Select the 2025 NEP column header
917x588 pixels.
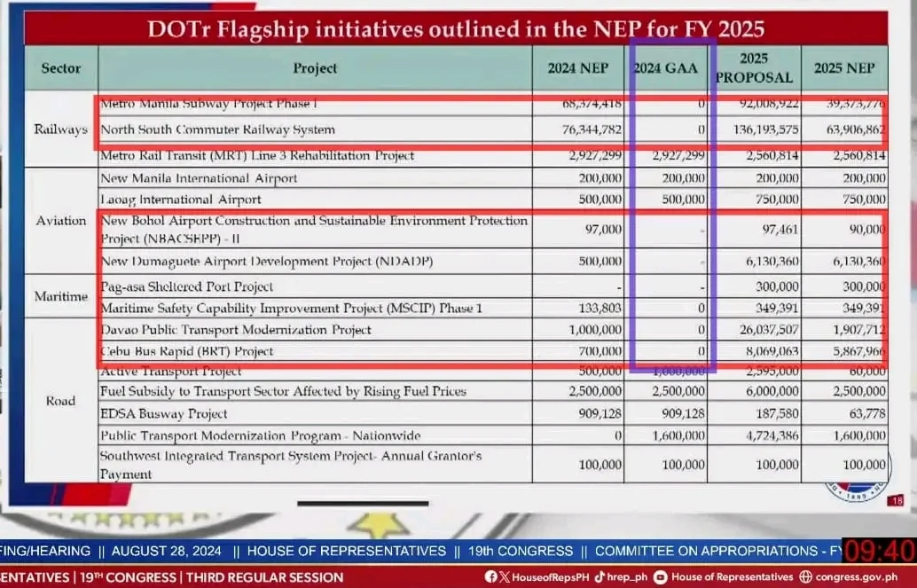[x=844, y=68]
